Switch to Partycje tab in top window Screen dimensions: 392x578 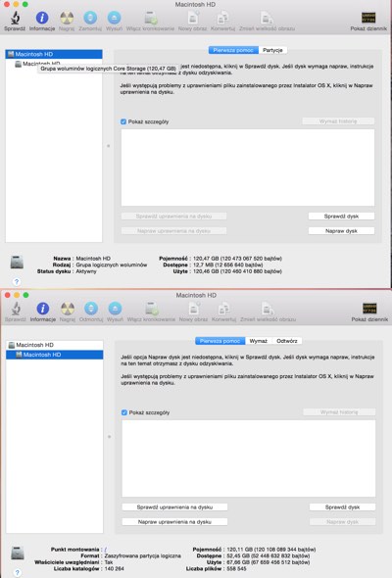272,50
